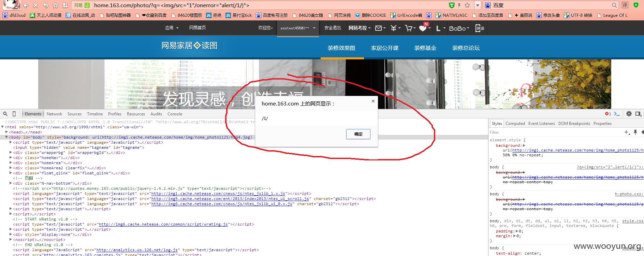The width and height of the screenshot is (644, 256).
Task: Toggle element state with pin icon
Action: point(635,132)
